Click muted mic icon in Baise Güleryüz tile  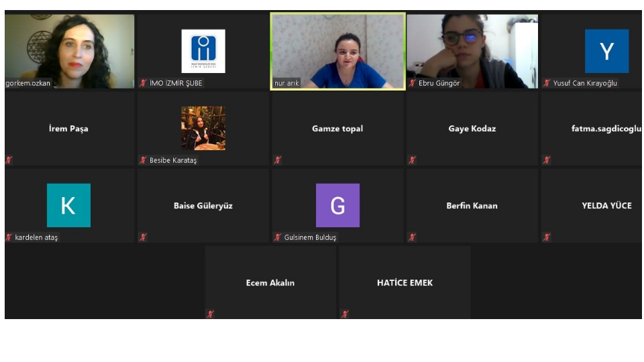click(143, 237)
